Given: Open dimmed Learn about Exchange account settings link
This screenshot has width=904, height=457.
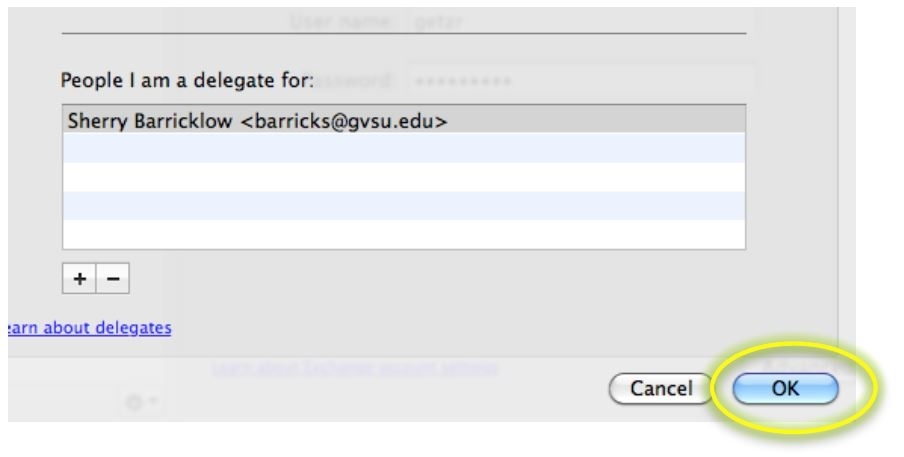Looking at the screenshot, I should pos(355,367).
